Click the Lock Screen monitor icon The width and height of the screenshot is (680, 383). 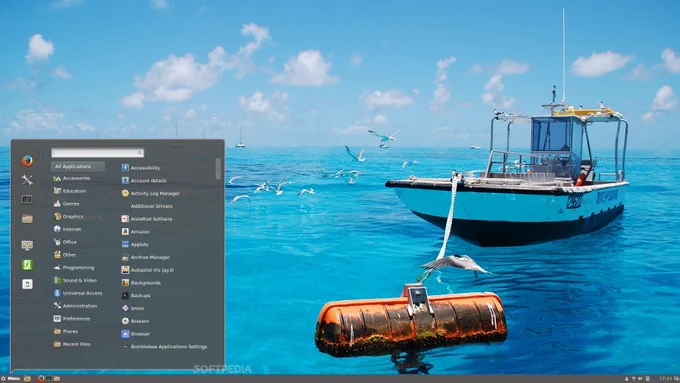click(x=27, y=246)
